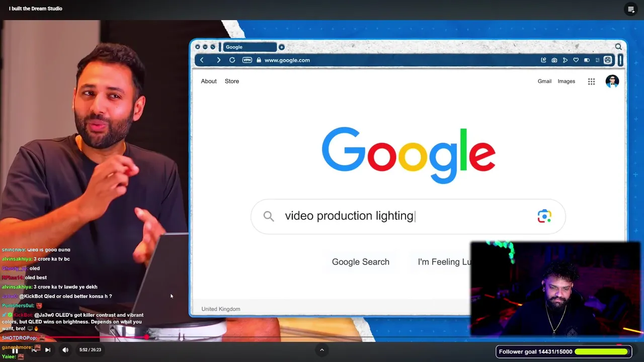This screenshot has width=644, height=362.
Task: Pause the video playback
Action: tap(15, 350)
